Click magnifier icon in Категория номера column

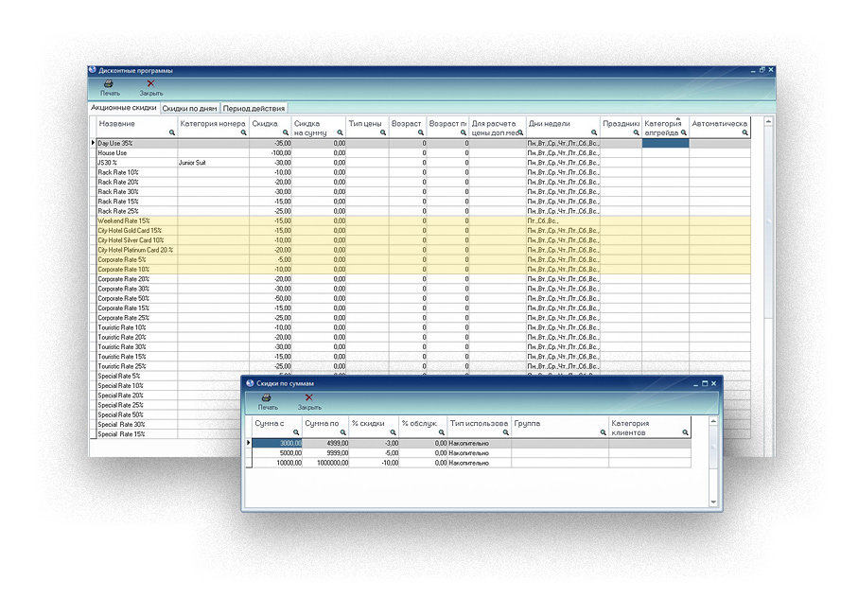[x=243, y=133]
